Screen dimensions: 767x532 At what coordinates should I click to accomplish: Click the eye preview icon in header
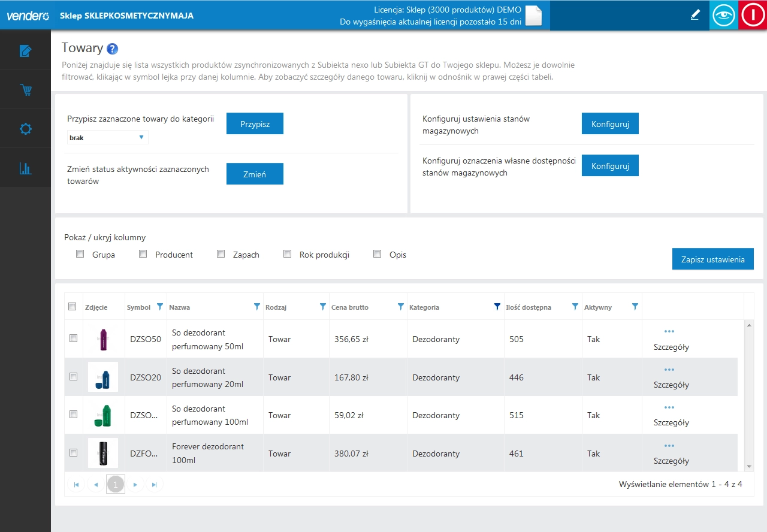[x=724, y=16]
